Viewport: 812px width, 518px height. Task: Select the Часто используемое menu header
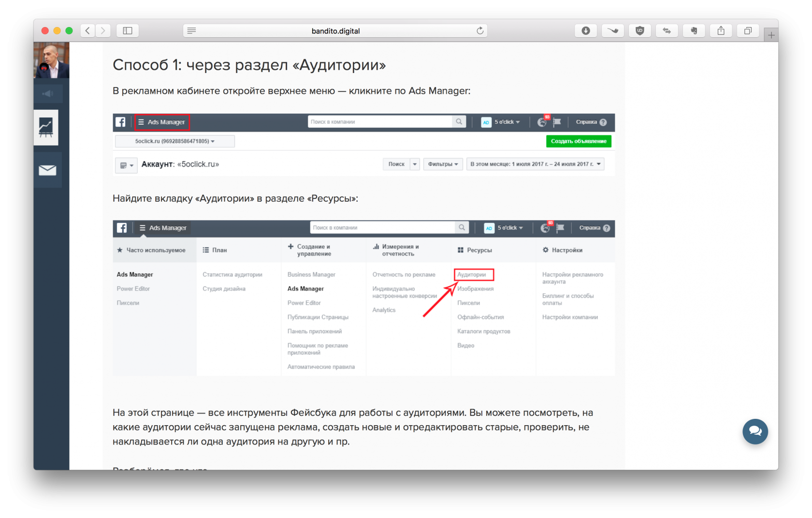coord(151,250)
